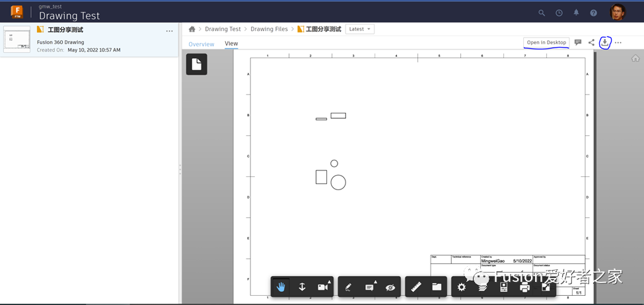Click the Fusion Team logo icon
The width and height of the screenshot is (644, 305).
[17, 12]
